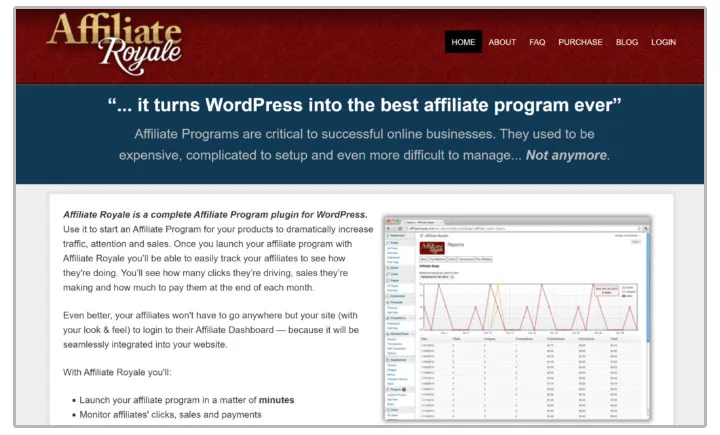The width and height of the screenshot is (720, 435).
Task: Click the Affiliate Royale logo
Action: pos(114,44)
